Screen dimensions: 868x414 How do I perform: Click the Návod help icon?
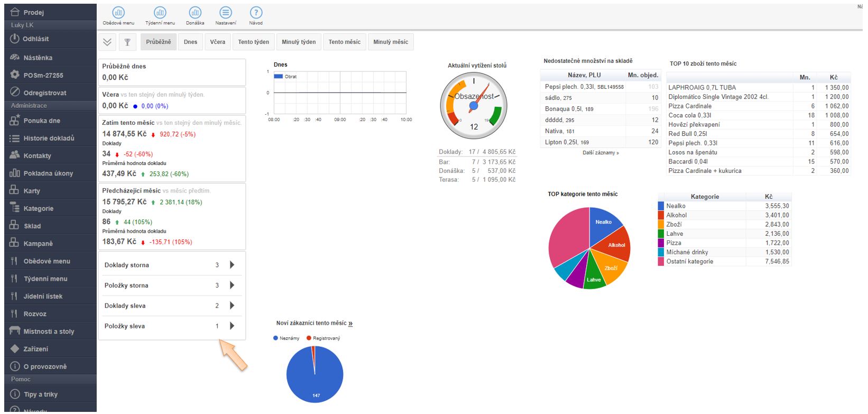click(256, 13)
